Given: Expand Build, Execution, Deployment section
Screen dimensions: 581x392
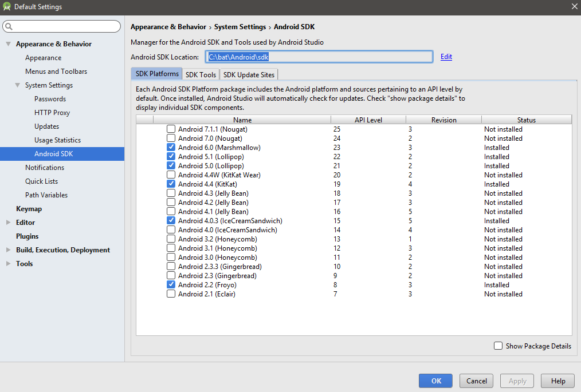Looking at the screenshot, I should (x=8, y=250).
